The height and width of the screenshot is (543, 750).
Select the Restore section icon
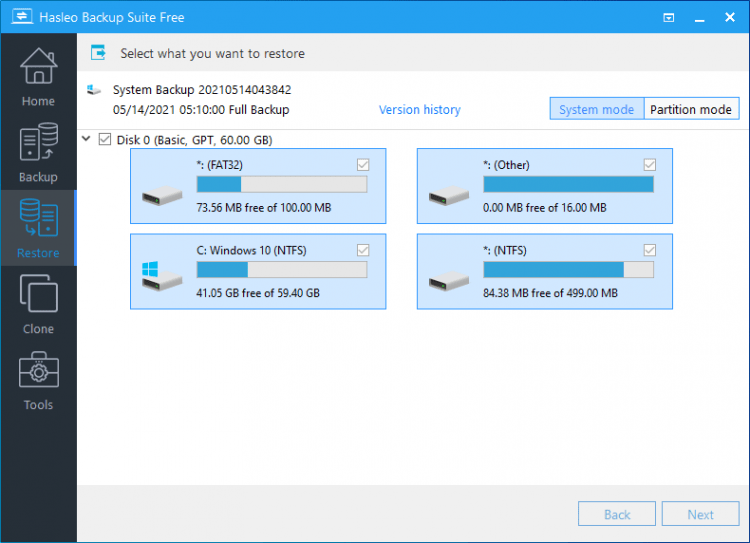39,218
